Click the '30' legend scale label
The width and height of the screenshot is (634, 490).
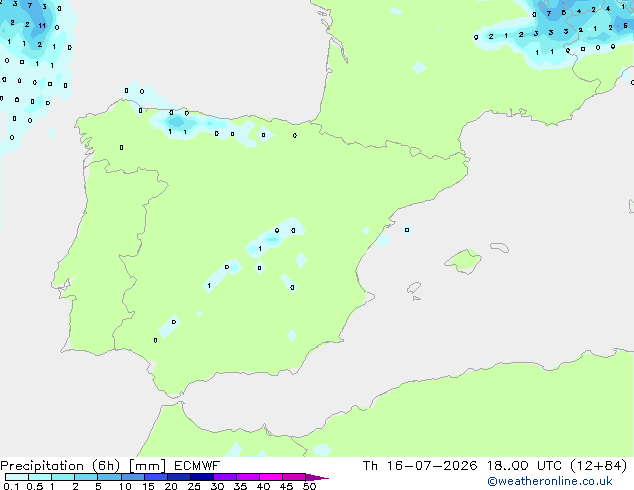tap(217, 486)
